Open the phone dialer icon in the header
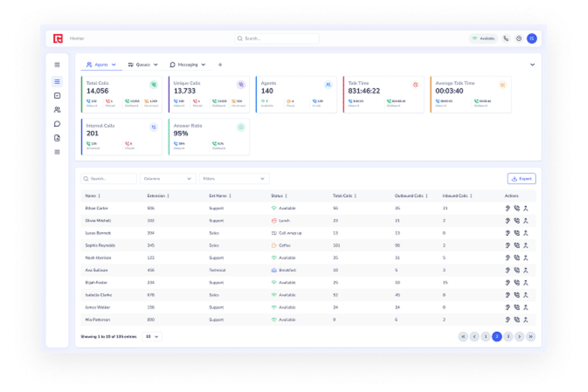 coord(506,39)
